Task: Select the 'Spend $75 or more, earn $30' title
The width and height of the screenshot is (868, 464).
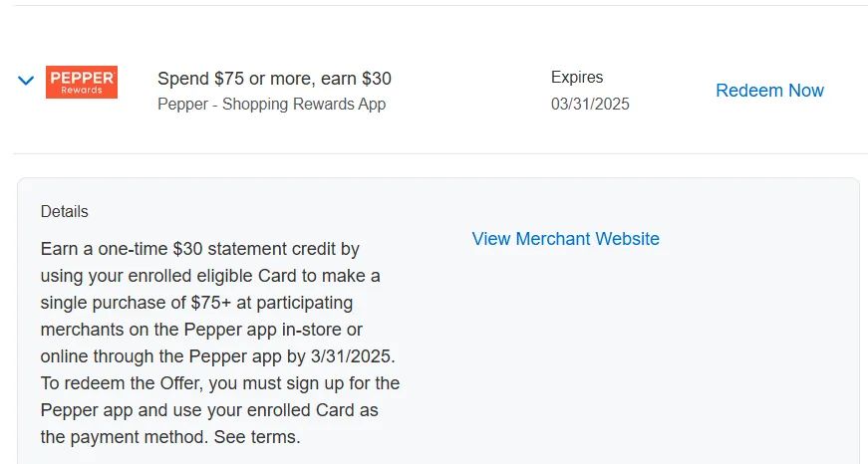Action: (x=274, y=79)
